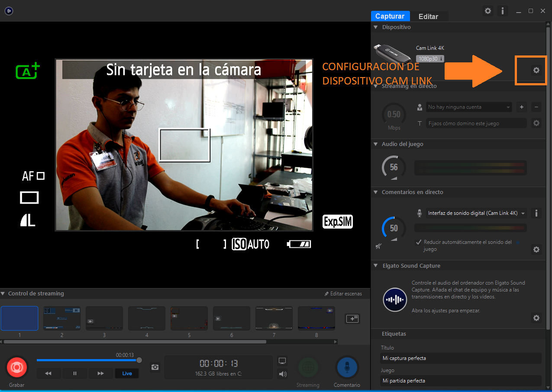The image size is (552, 392).
Task: Switch to the Editar tab
Action: (x=428, y=16)
